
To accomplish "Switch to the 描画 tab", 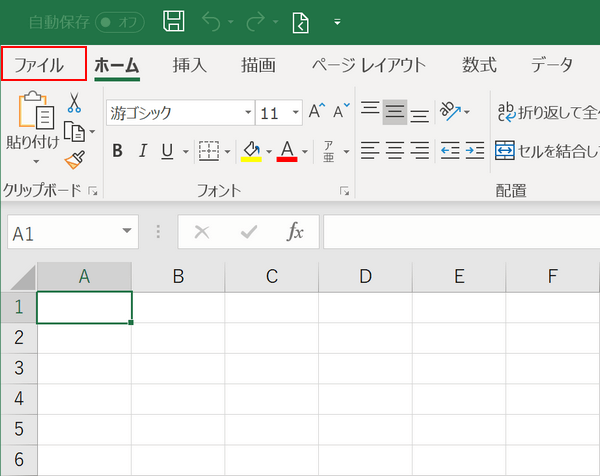I will [x=258, y=65].
